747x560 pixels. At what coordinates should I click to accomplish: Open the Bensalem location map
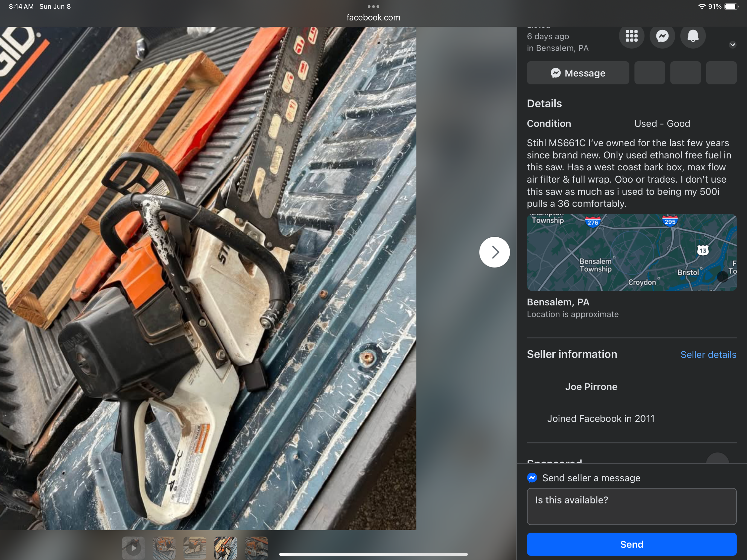point(632,253)
